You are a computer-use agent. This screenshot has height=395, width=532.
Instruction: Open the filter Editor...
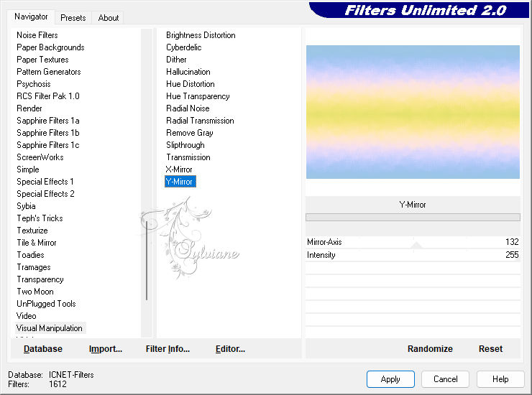(230, 349)
